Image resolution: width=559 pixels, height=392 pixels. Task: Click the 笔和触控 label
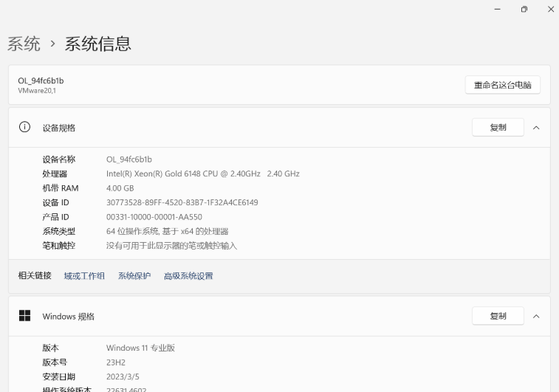[59, 246]
